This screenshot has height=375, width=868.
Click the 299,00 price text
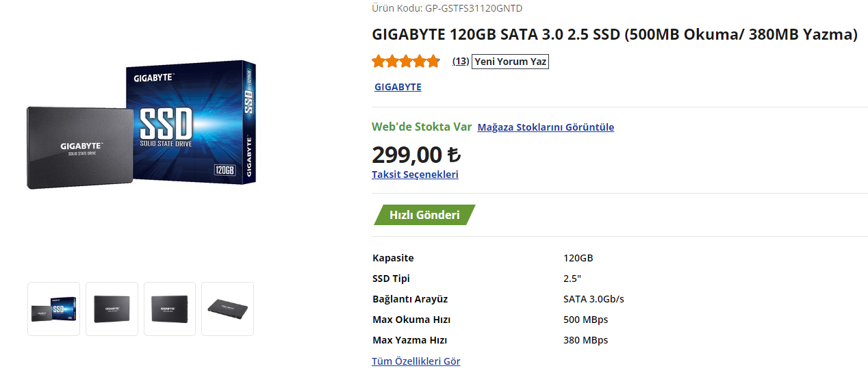[x=407, y=155]
